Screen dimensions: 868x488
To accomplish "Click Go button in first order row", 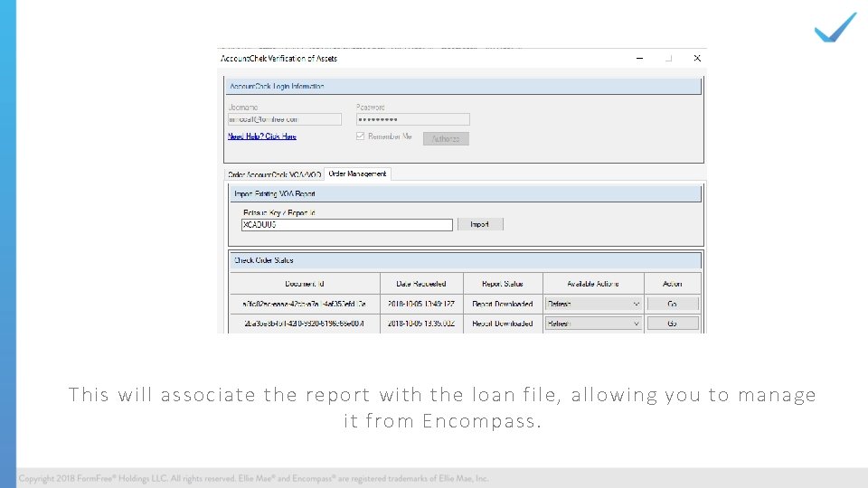I will 672,304.
